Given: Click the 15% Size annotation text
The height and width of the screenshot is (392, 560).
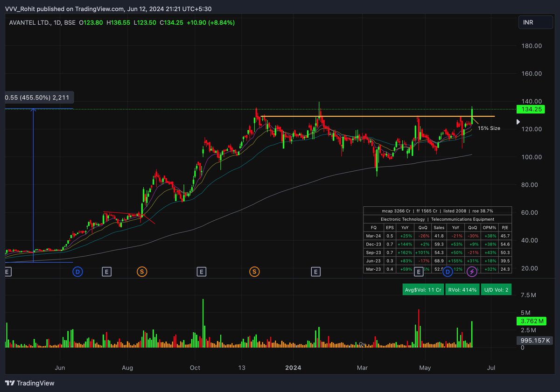Looking at the screenshot, I should click(x=489, y=128).
